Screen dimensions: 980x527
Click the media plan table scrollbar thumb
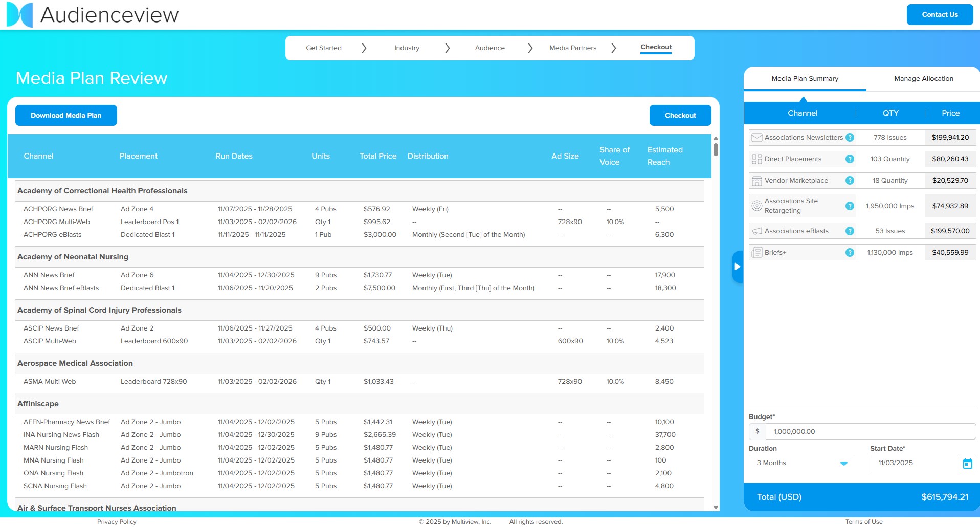point(716,149)
